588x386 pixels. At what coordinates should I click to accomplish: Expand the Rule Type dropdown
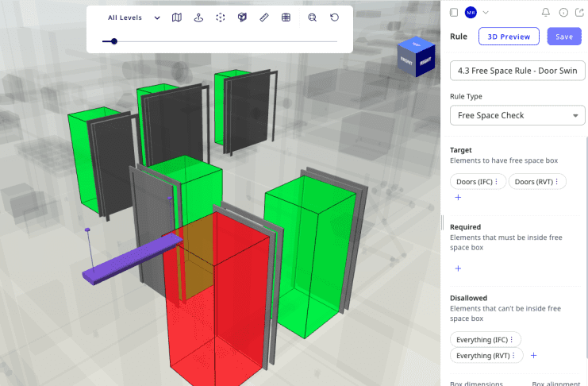(x=517, y=115)
